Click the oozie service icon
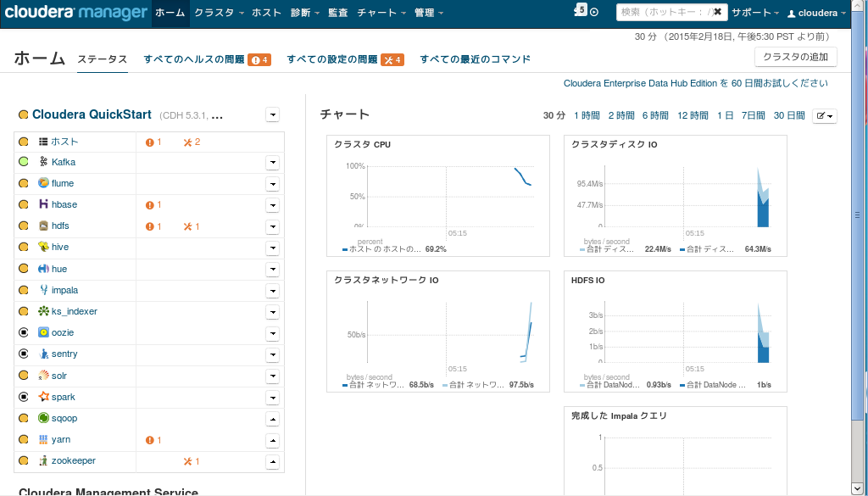Screen dimensions: 868x496 (44, 332)
